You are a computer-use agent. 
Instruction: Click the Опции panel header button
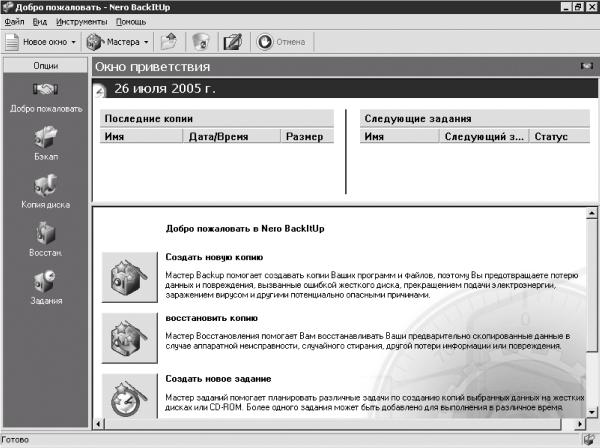point(46,66)
